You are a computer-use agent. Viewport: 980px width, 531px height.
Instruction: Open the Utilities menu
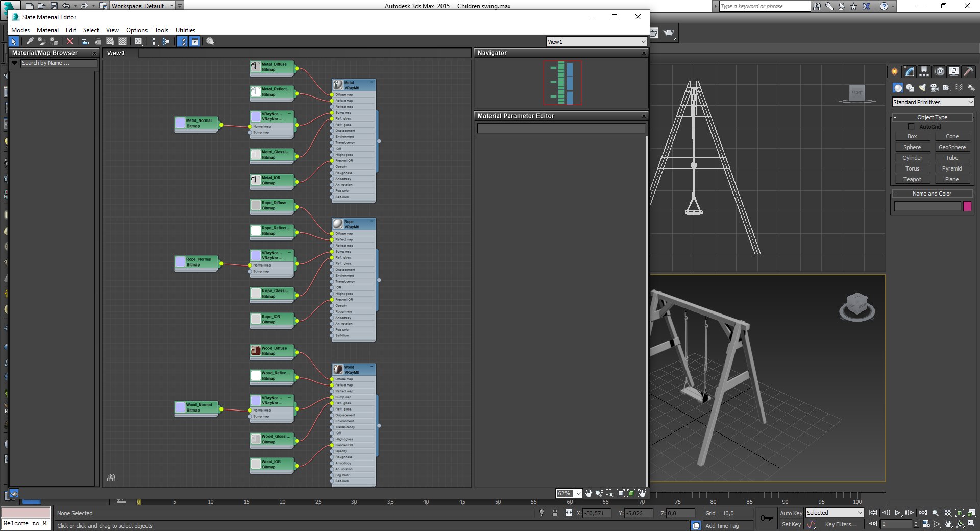pyautogui.click(x=185, y=30)
